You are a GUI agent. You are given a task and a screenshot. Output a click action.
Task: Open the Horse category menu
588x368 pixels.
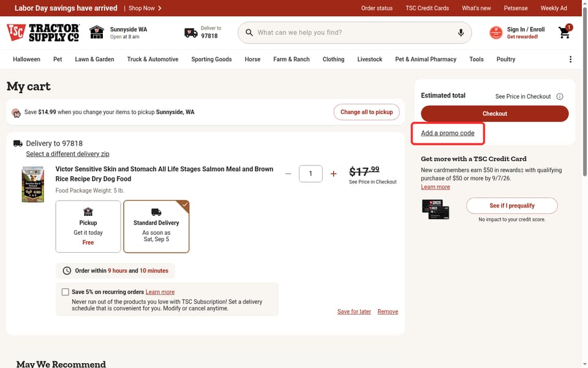(252, 59)
